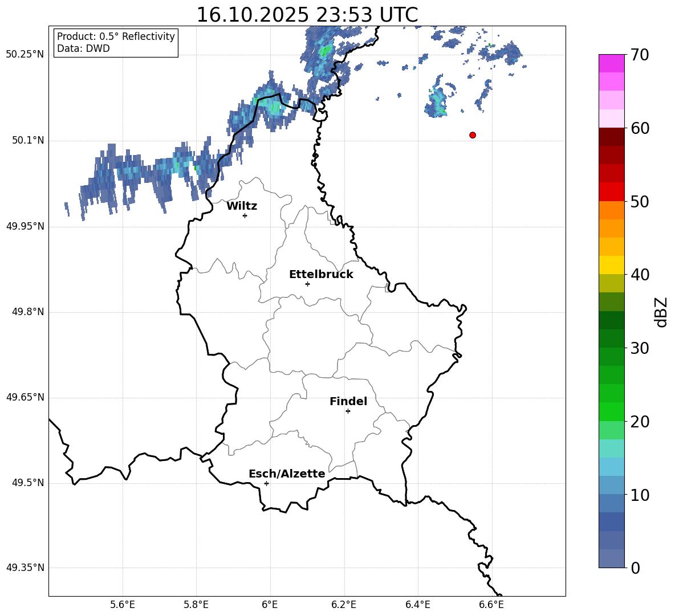This screenshot has width=675, height=616.
Task: Select the Findel city label
Action: 348,401
